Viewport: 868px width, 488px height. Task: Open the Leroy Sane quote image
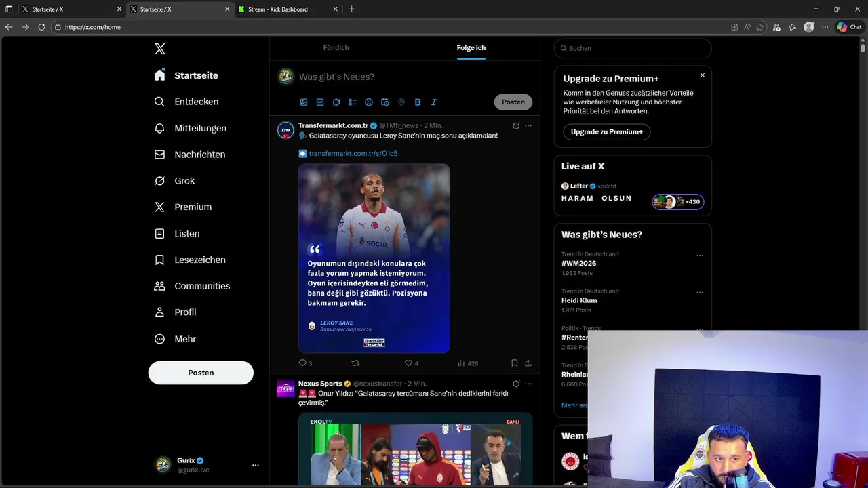374,258
